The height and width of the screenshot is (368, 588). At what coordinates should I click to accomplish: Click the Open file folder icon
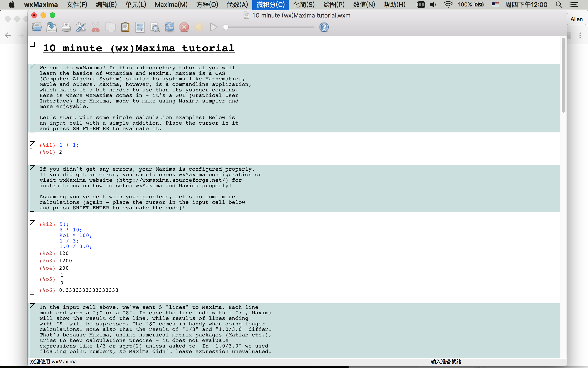coord(37,27)
